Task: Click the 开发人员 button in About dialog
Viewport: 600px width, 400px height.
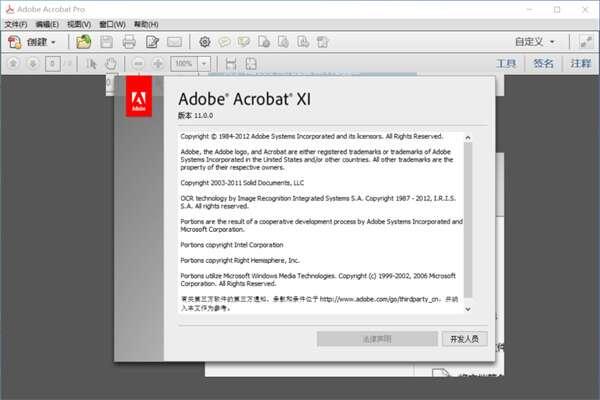Action: coord(465,339)
